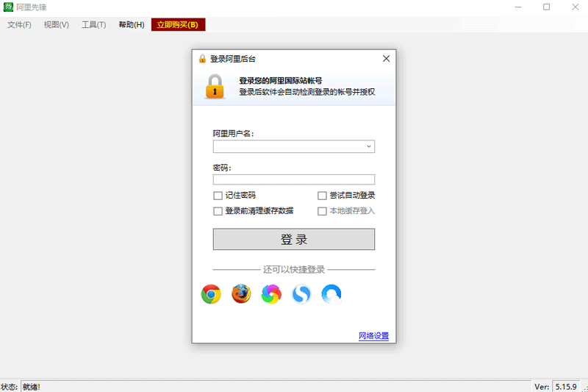Click the large golden padlock icon
This screenshot has width=588, height=392.
click(215, 86)
